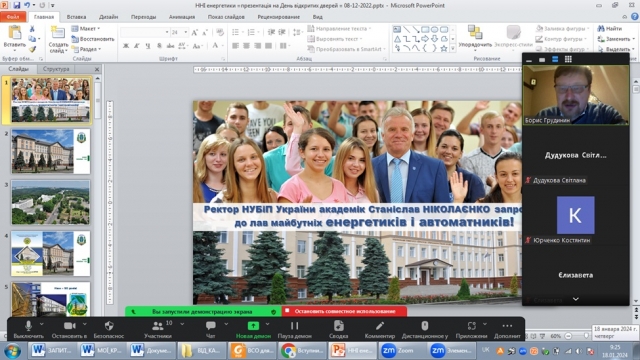Viewport: 640px width, 360px height.
Task: Open the Заменить replace dropdown arrow
Action: point(633,39)
